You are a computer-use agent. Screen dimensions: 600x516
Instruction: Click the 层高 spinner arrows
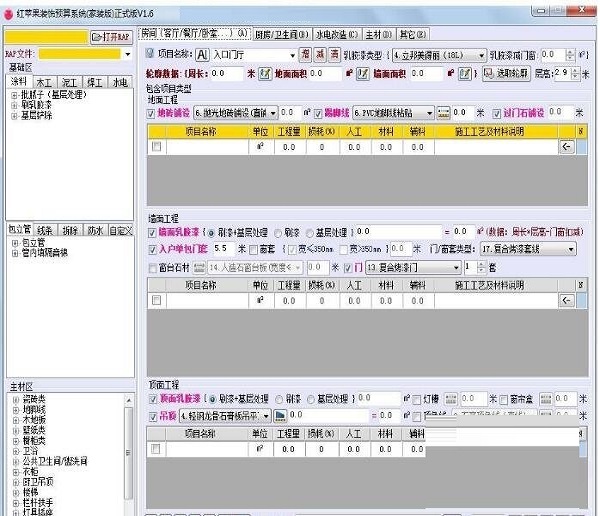click(x=575, y=73)
